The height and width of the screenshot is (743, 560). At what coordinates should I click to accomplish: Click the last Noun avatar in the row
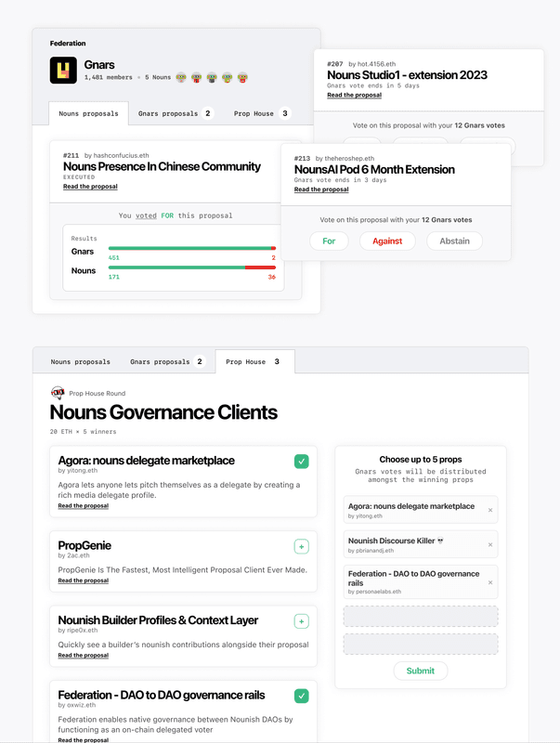point(242,78)
